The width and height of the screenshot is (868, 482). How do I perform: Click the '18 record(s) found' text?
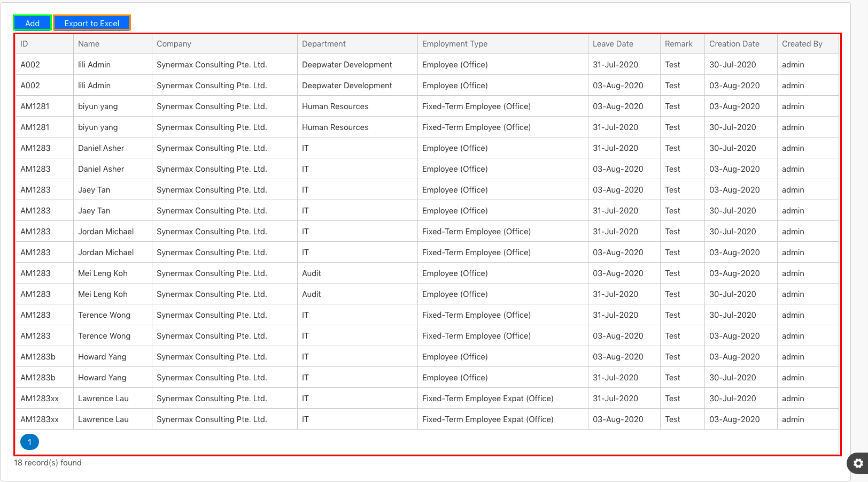[x=48, y=463]
